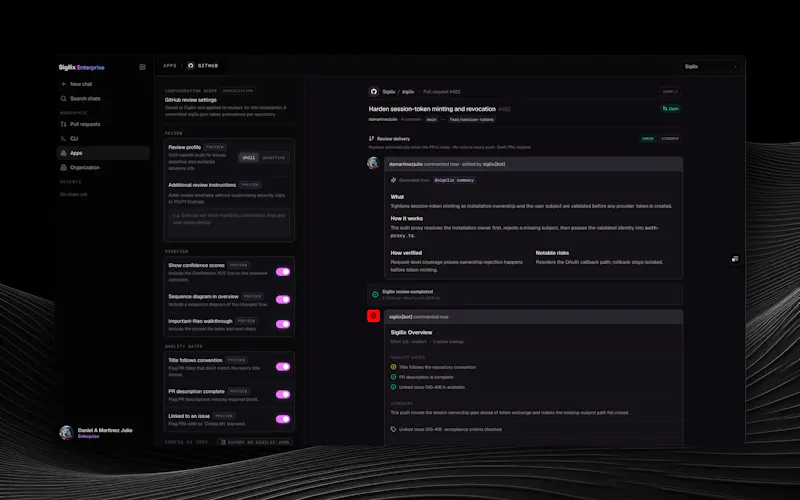Toggle PR description complete switch

click(x=283, y=394)
